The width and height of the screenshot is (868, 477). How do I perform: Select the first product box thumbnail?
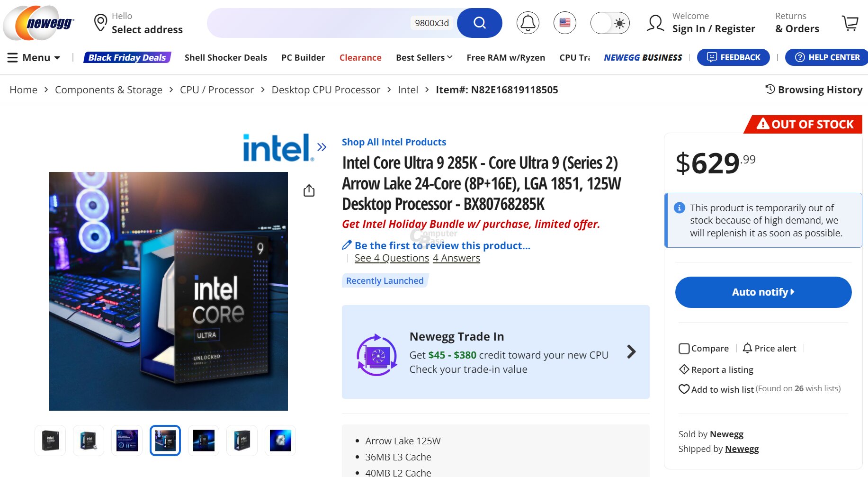coord(50,440)
